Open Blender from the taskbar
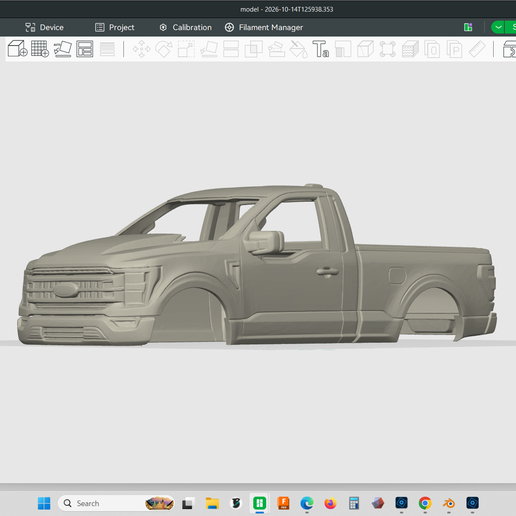The width and height of the screenshot is (516, 516). 449,503
